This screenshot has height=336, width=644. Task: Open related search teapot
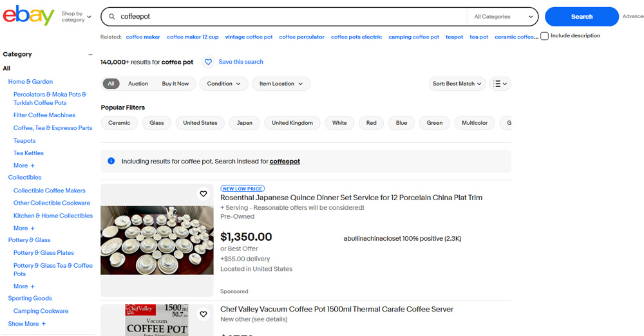(x=454, y=37)
